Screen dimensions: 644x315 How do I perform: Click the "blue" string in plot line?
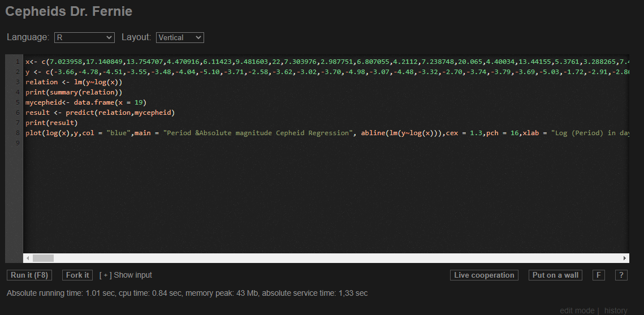tap(118, 133)
